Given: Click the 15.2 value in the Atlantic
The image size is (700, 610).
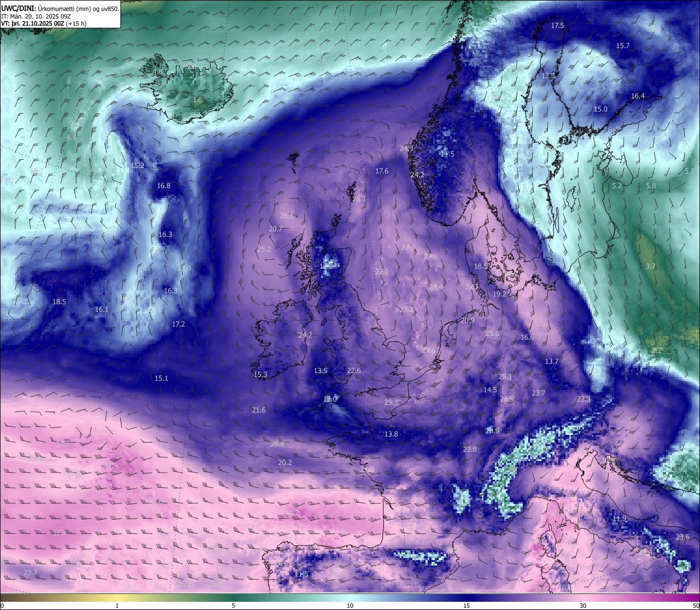Looking at the screenshot, I should tap(137, 165).
